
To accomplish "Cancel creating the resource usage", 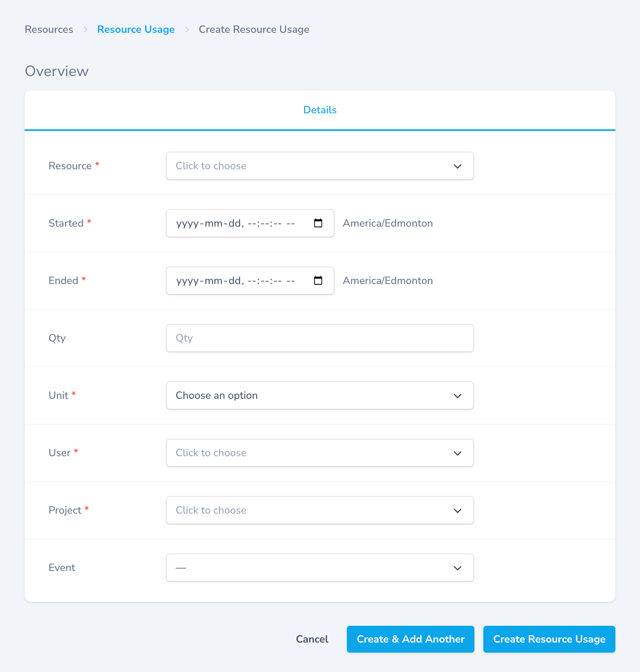I will [x=312, y=639].
